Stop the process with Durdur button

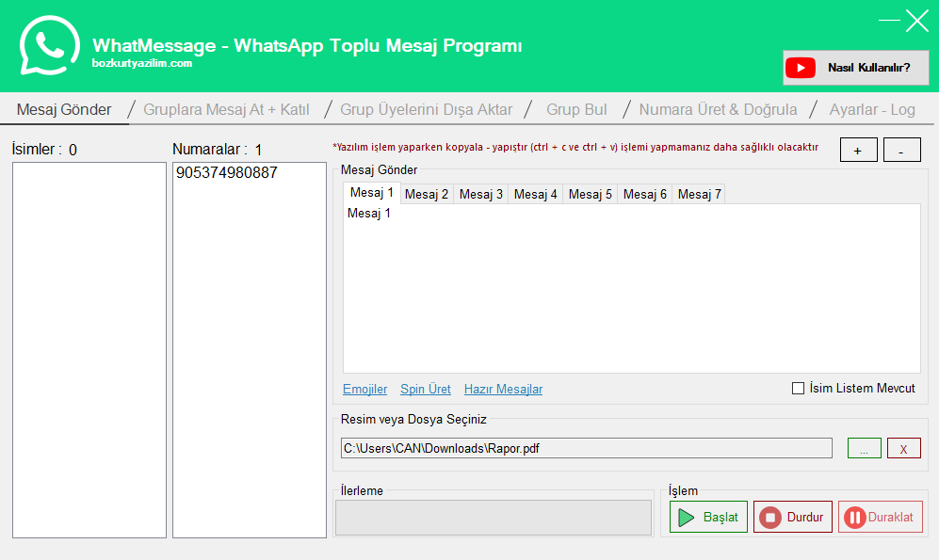point(793,517)
